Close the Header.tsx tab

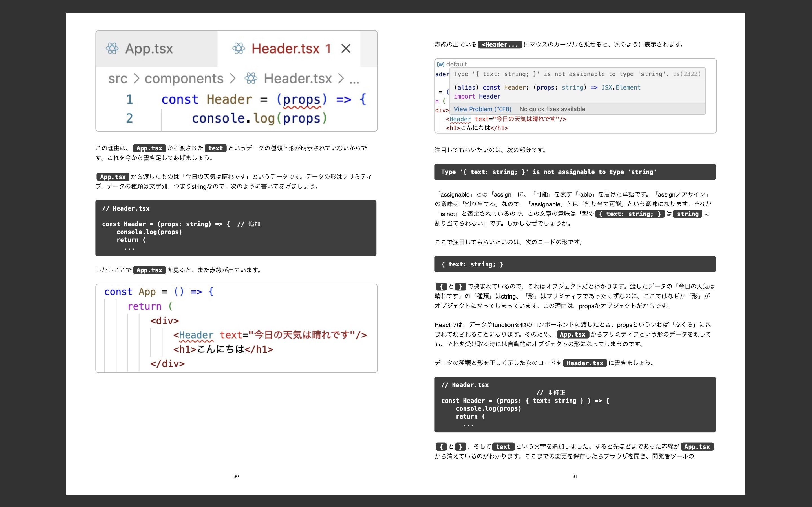pyautogui.click(x=346, y=48)
